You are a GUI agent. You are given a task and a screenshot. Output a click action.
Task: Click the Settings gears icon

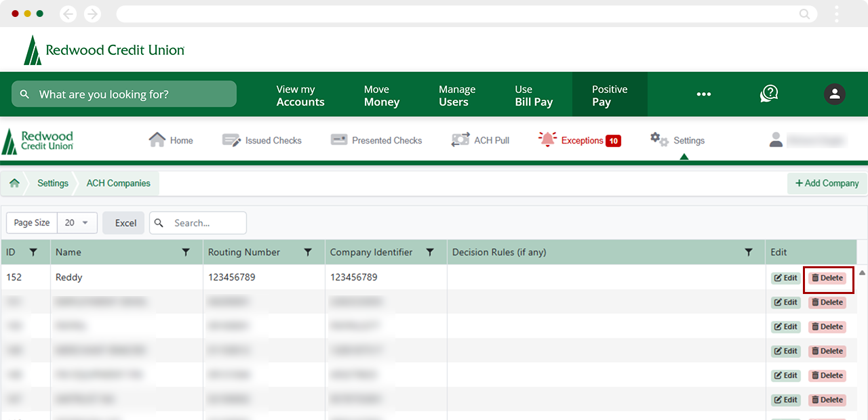[x=659, y=140]
